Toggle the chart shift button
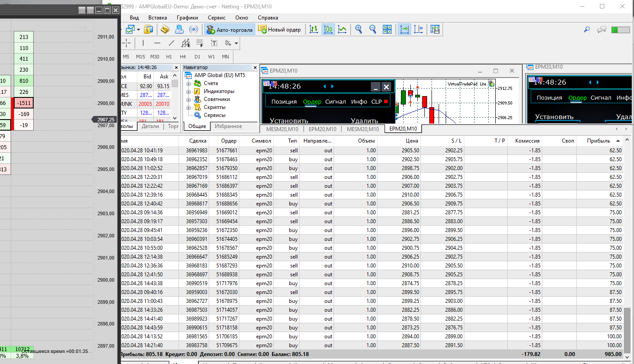This screenshot has width=634, height=364. 418,30
